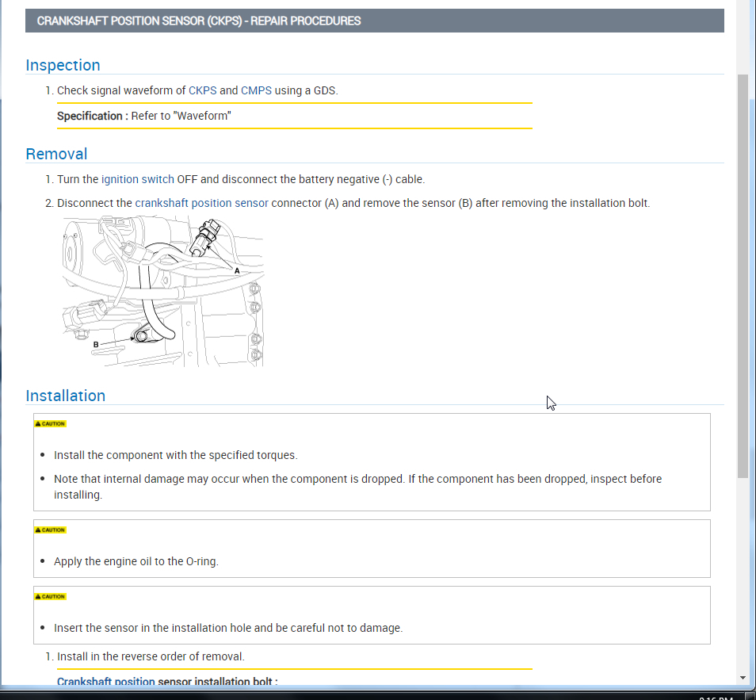Click the scrollbar down arrow
This screenshot has width=756, height=700.
coord(743,678)
